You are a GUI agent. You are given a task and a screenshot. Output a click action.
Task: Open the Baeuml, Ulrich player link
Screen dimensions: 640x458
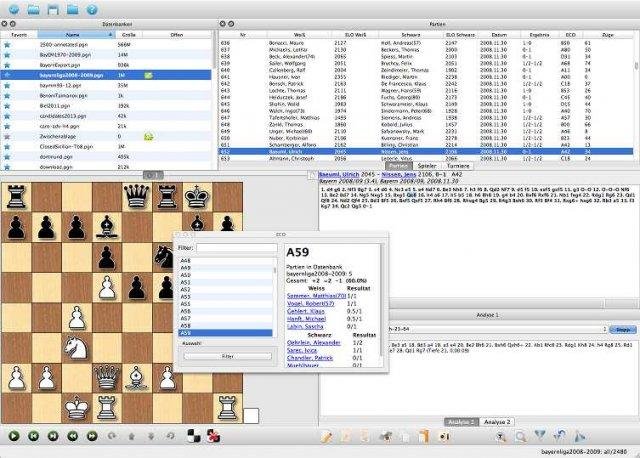[339, 174]
